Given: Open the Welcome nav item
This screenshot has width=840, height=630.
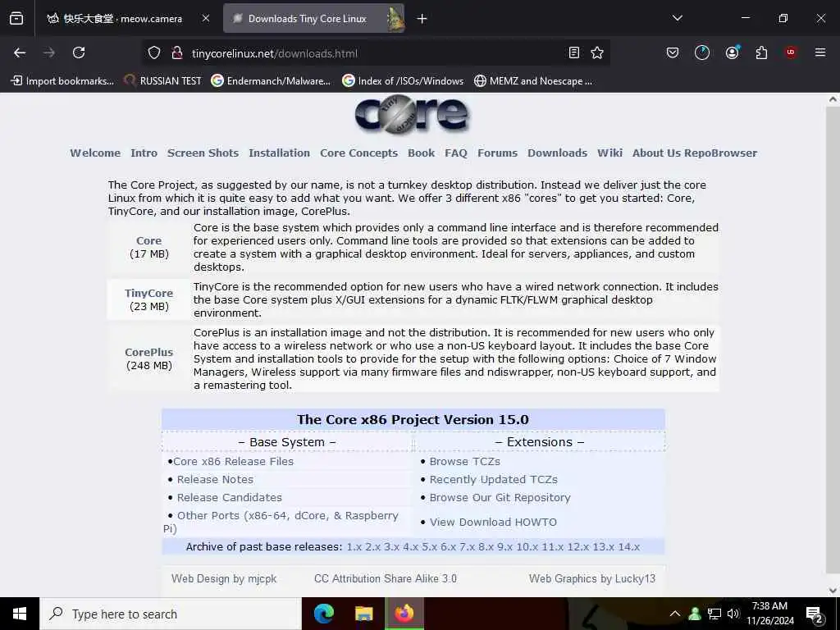Looking at the screenshot, I should 95,153.
